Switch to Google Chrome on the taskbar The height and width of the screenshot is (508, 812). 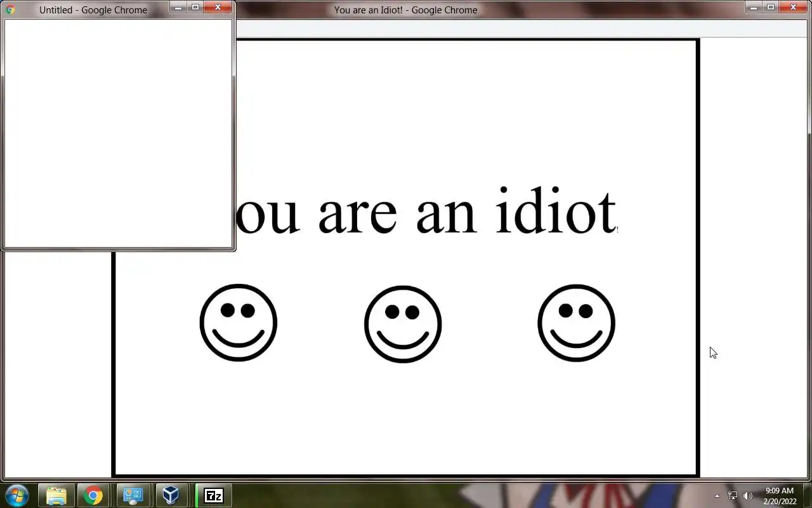93,495
